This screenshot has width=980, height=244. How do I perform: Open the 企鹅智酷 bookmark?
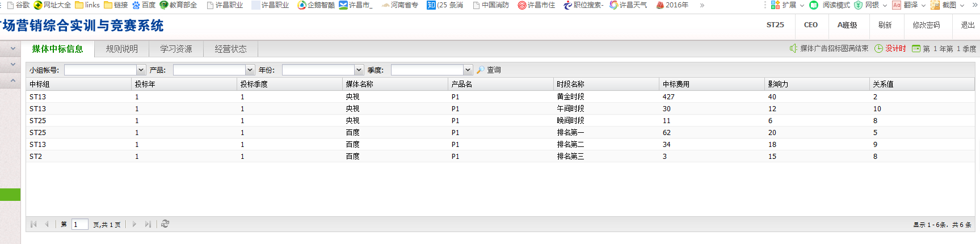(316, 5)
